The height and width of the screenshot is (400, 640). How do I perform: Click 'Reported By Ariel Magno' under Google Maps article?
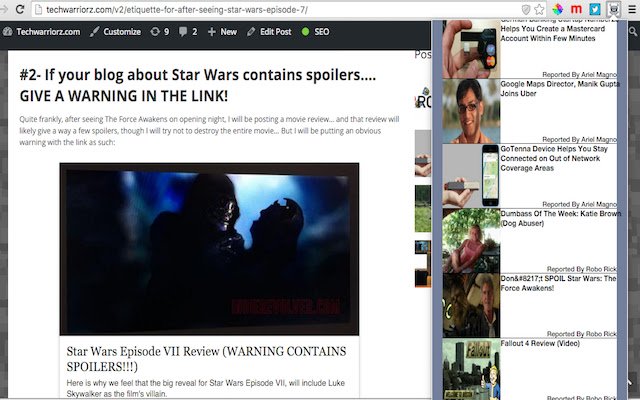(579, 140)
